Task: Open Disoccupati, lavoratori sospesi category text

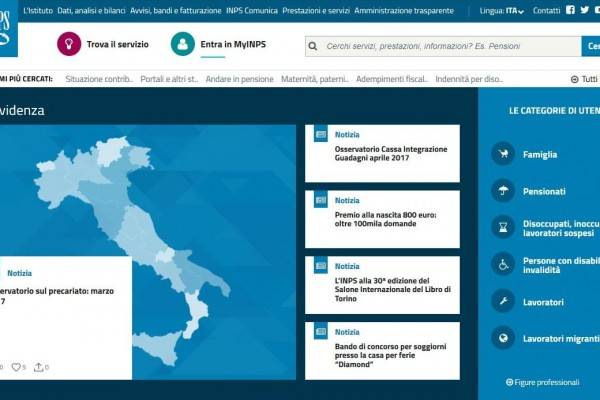Action: click(x=561, y=229)
